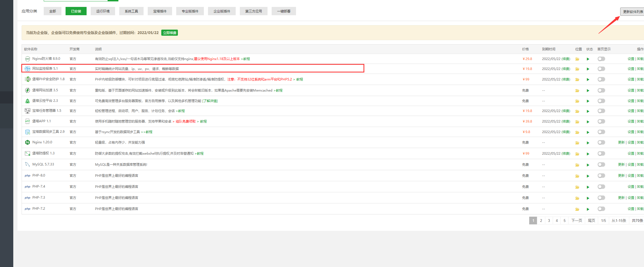
Task: Click the 堡塔PHP安全防护 icon
Action: pos(27,79)
